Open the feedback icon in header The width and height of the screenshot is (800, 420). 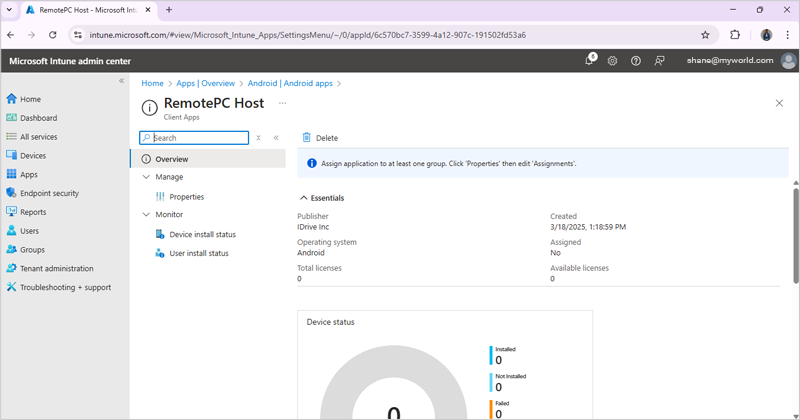(659, 61)
